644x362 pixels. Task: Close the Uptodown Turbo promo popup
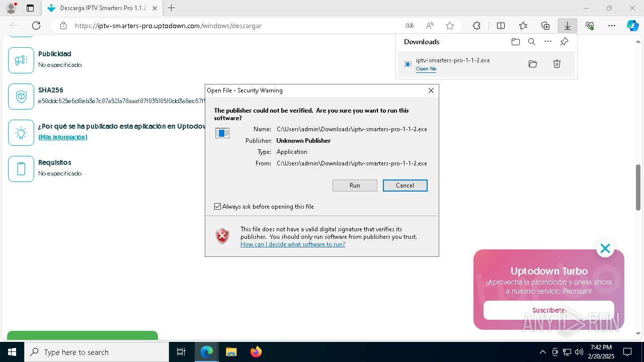click(605, 248)
